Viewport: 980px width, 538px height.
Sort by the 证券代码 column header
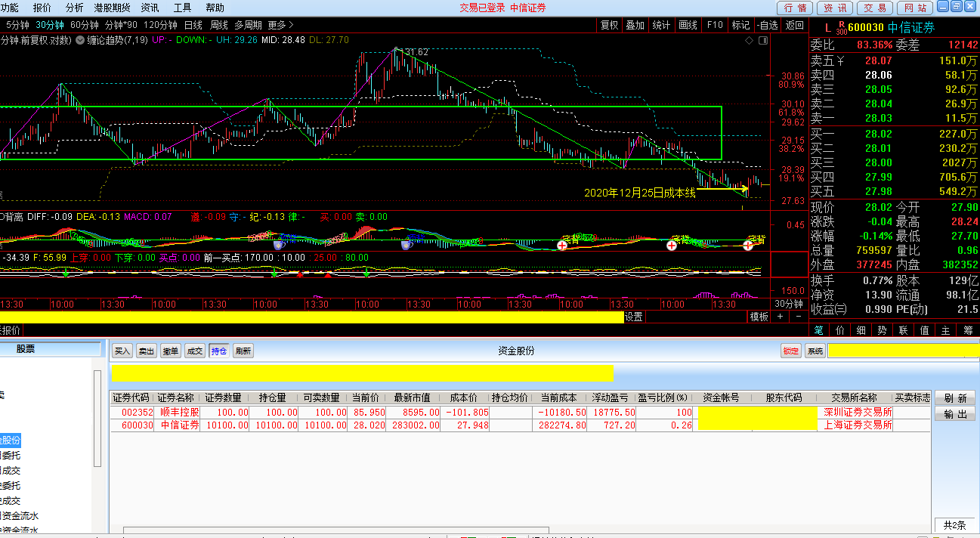click(x=131, y=397)
